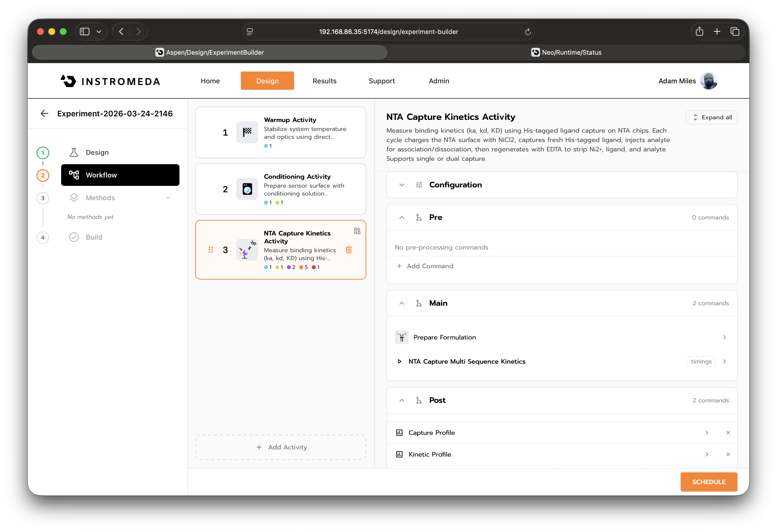This screenshot has width=777, height=532.
Task: Grab the drag handle on activity 3
Action: 211,249
